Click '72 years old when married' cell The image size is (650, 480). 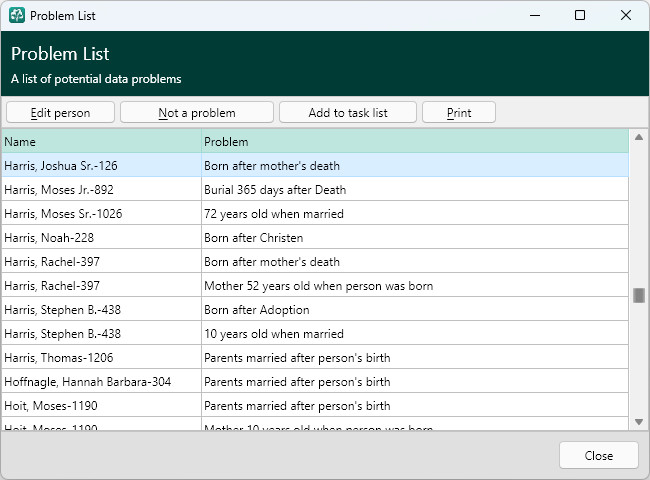click(415, 214)
